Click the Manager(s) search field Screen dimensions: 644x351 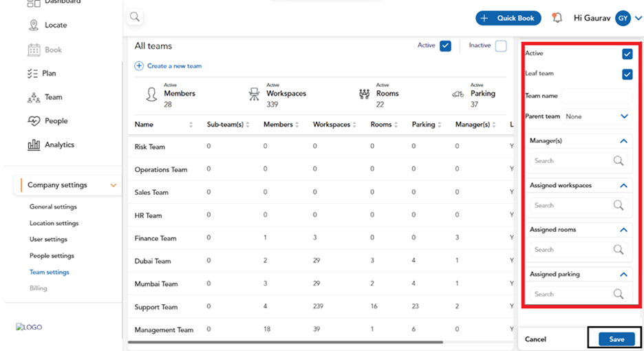click(579, 161)
